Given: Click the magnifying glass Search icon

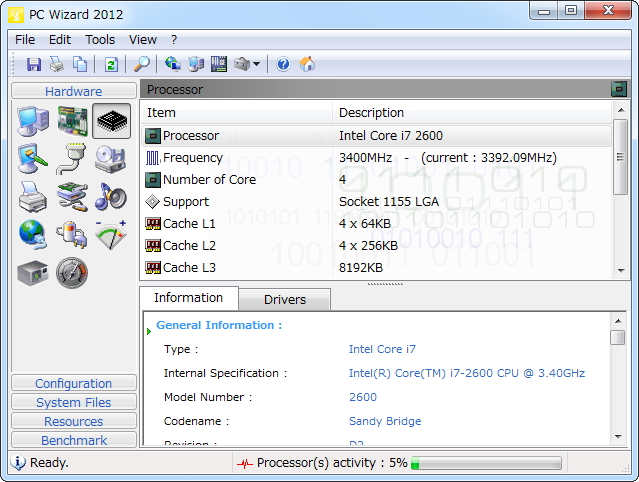Looking at the screenshot, I should point(142,64).
